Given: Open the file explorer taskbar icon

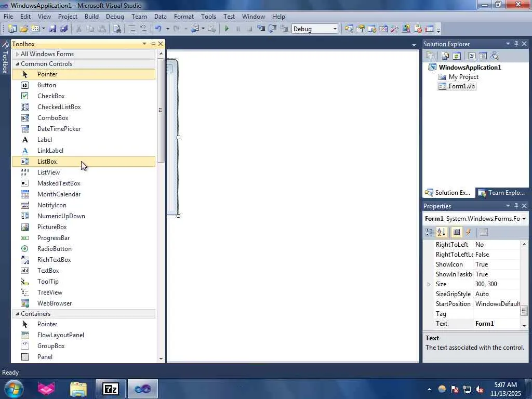Looking at the screenshot, I should 78,389.
